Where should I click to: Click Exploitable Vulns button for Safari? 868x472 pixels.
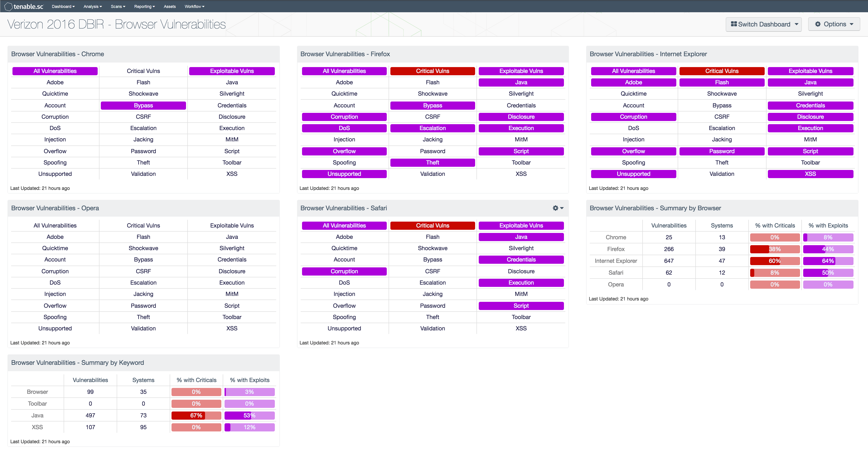pos(521,225)
